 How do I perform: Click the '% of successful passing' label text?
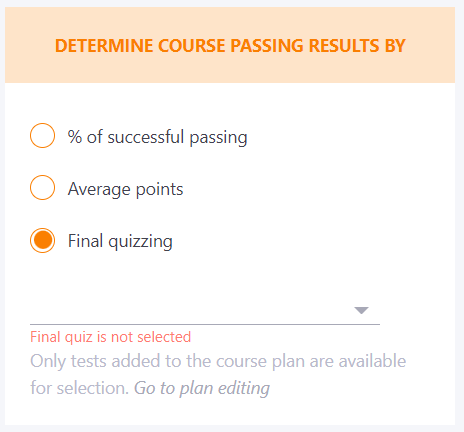point(157,137)
